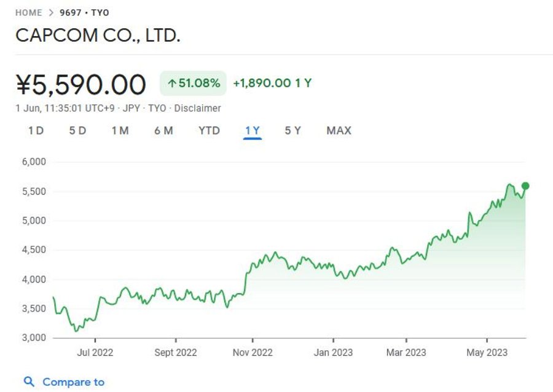Image resolution: width=553 pixels, height=392 pixels.
Task: Show the 5 Y chart range
Action: pyautogui.click(x=293, y=131)
